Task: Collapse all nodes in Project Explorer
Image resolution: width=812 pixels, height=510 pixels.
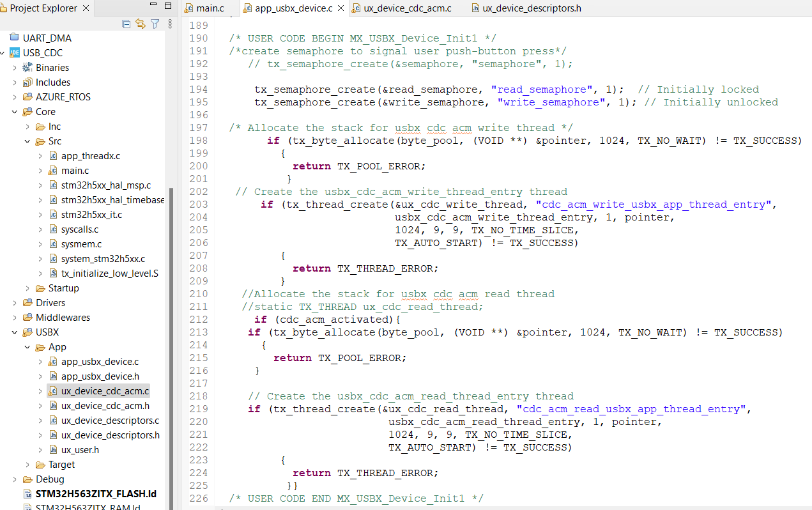Action: [x=126, y=24]
